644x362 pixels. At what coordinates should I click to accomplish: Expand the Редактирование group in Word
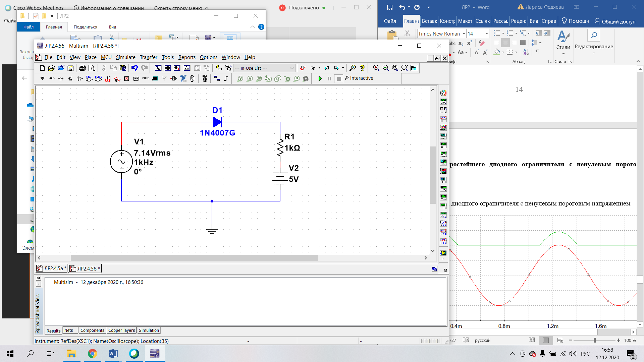pos(594,42)
